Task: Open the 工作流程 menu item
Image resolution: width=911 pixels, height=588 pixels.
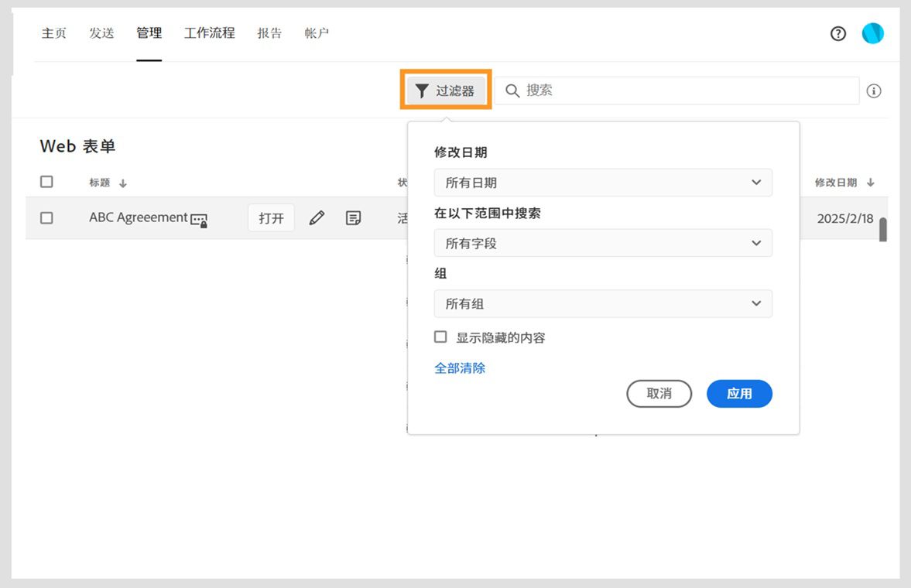Action: pos(209,33)
